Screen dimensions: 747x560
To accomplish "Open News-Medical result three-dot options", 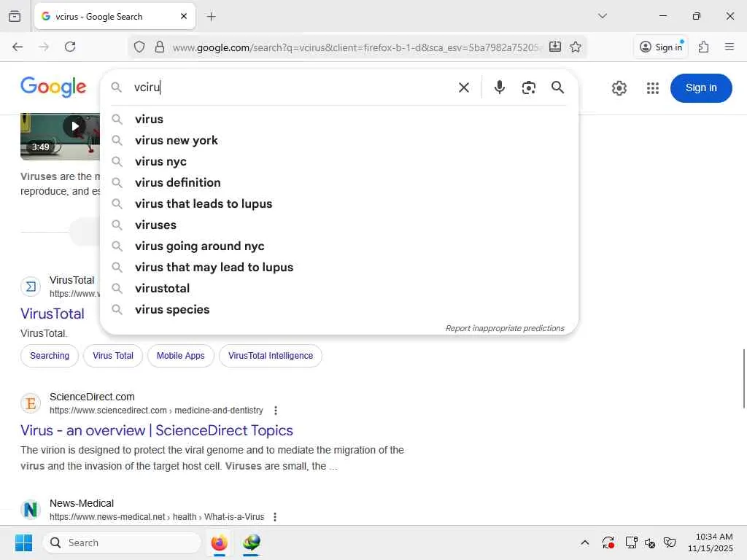I will tap(275, 517).
